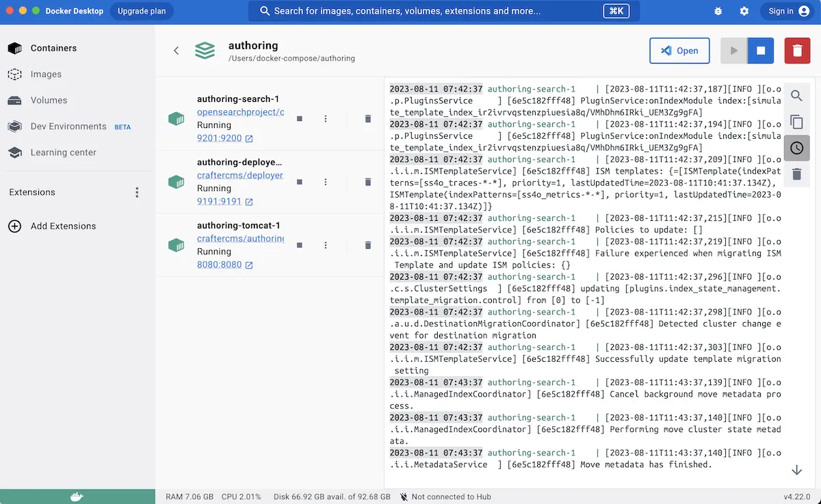The width and height of the screenshot is (821, 504).
Task: Click the search bar at the top
Action: point(436,11)
